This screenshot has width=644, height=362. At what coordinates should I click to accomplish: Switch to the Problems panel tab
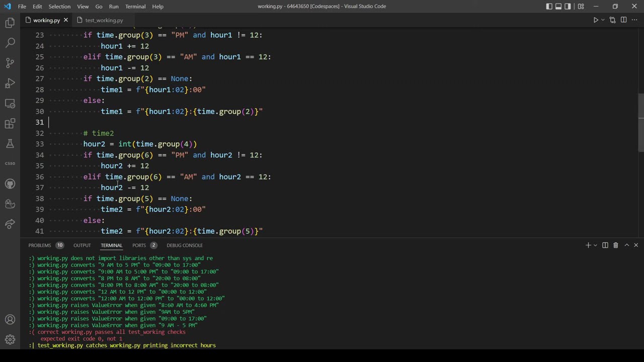point(46,245)
